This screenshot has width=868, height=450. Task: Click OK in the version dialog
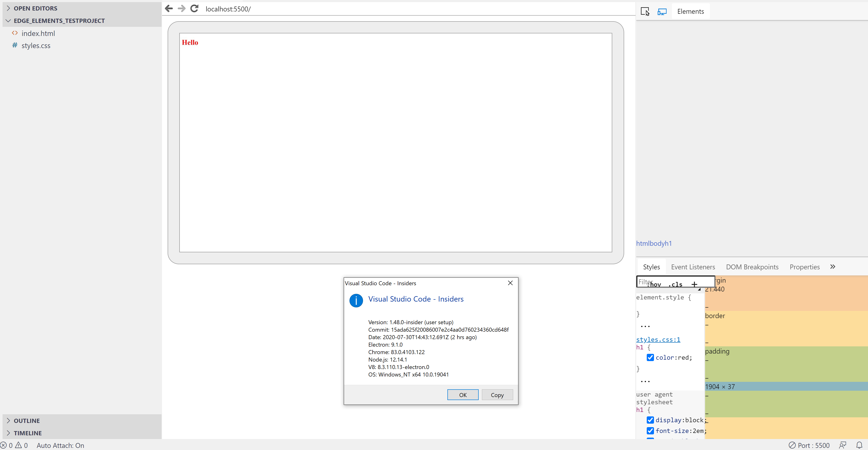tap(463, 395)
